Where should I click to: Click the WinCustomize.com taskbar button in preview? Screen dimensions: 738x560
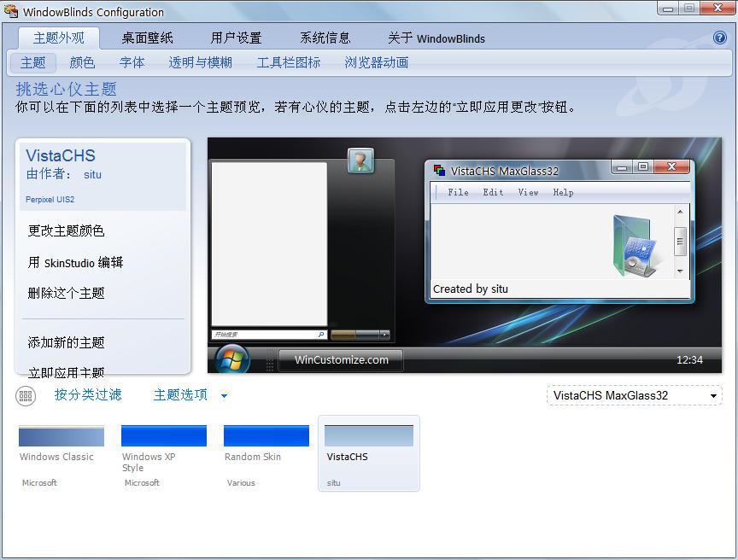click(341, 360)
